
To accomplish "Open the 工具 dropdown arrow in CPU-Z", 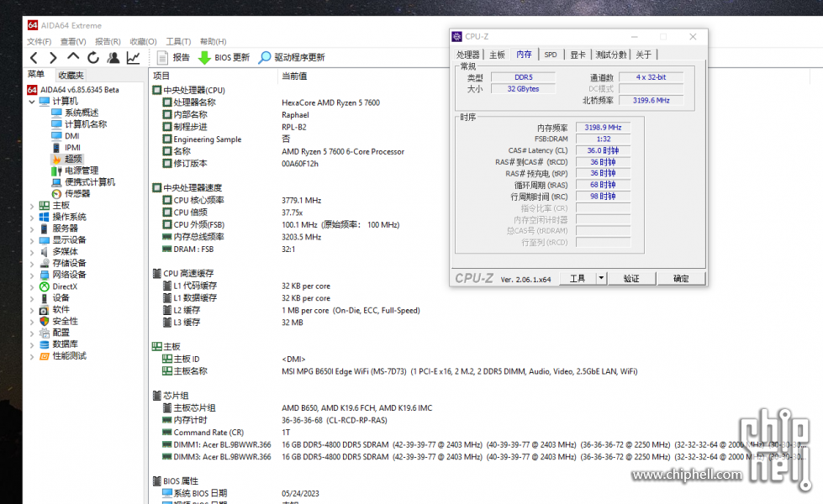I will (602, 279).
